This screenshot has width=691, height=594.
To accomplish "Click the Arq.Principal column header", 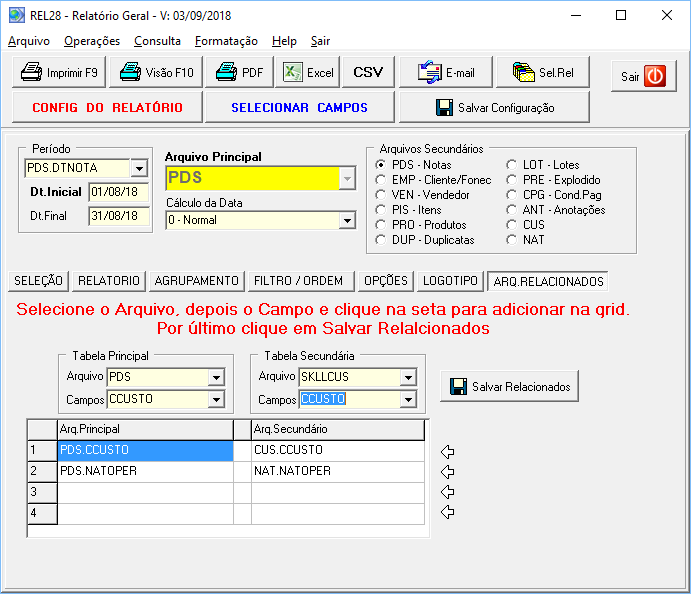I will (145, 430).
